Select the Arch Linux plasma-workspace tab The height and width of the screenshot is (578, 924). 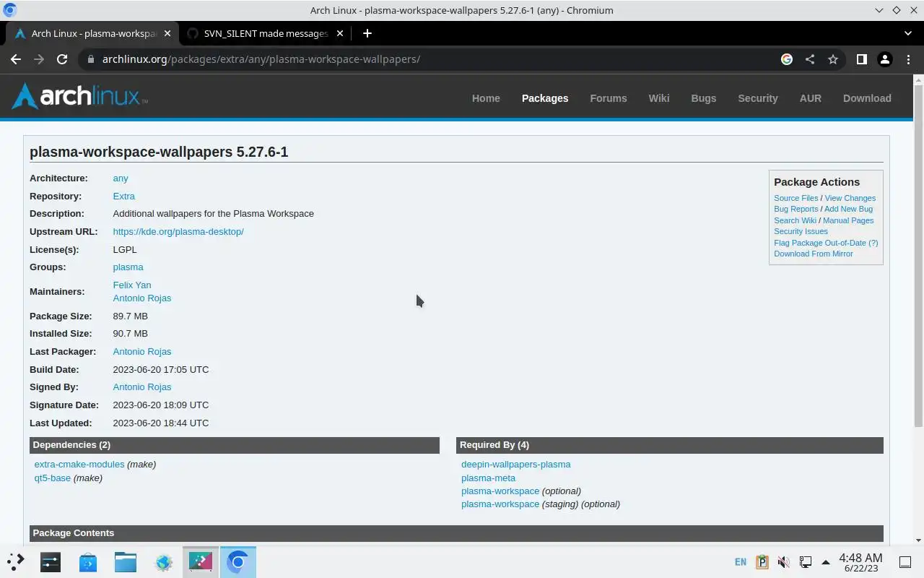click(x=92, y=33)
